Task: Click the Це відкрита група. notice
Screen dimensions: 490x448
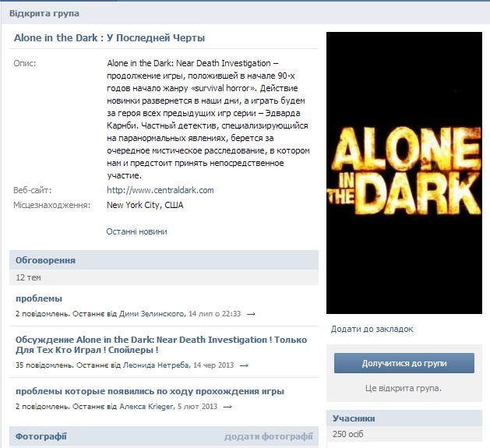Action: pos(404,388)
